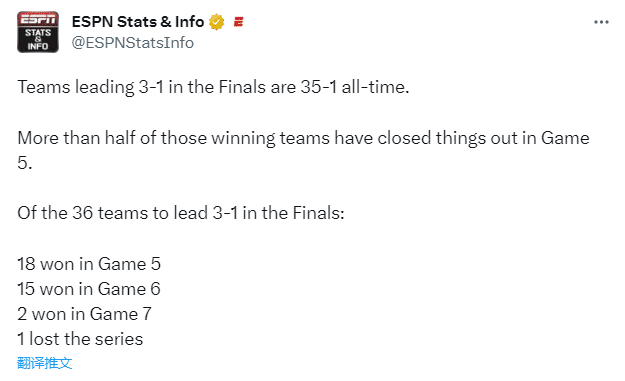Image resolution: width=625 pixels, height=381 pixels.
Task: Click the standalone '5.' line of the tweet
Action: tap(25, 163)
